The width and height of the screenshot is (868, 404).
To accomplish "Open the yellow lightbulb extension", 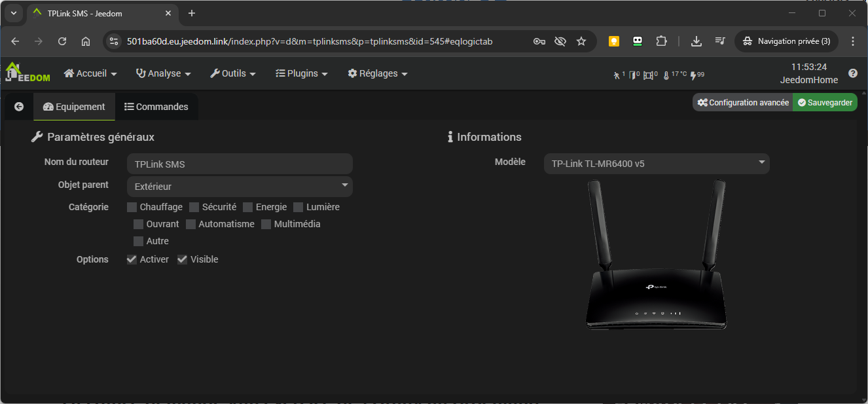I will pyautogui.click(x=614, y=41).
